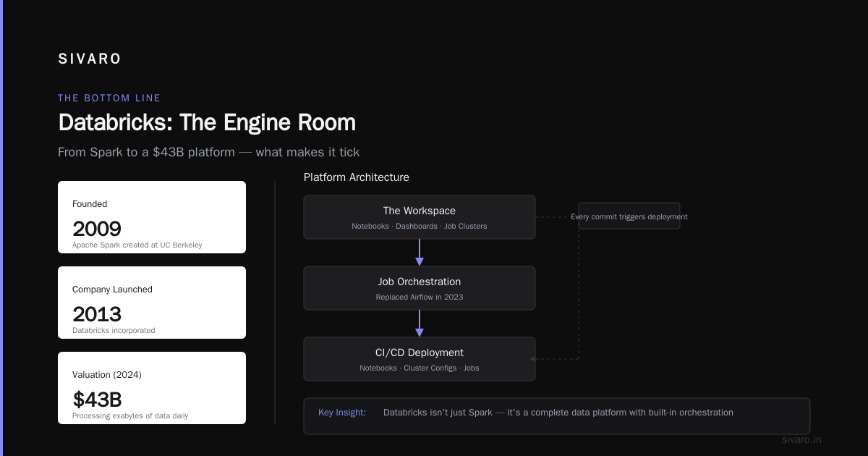Select 'Job Orchestration' box title
The image size is (868, 456).
click(420, 282)
